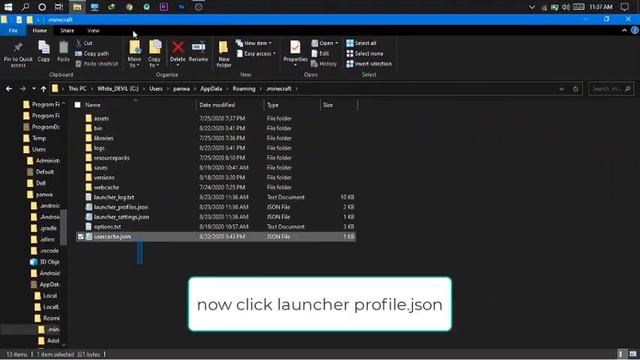Click Select none in ribbon
Viewport: 640px width, 360px height.
[365, 53]
